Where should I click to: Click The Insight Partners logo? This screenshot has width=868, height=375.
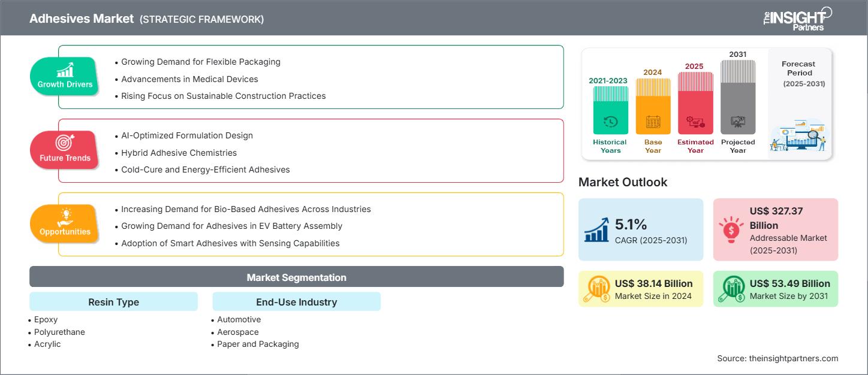click(x=795, y=18)
